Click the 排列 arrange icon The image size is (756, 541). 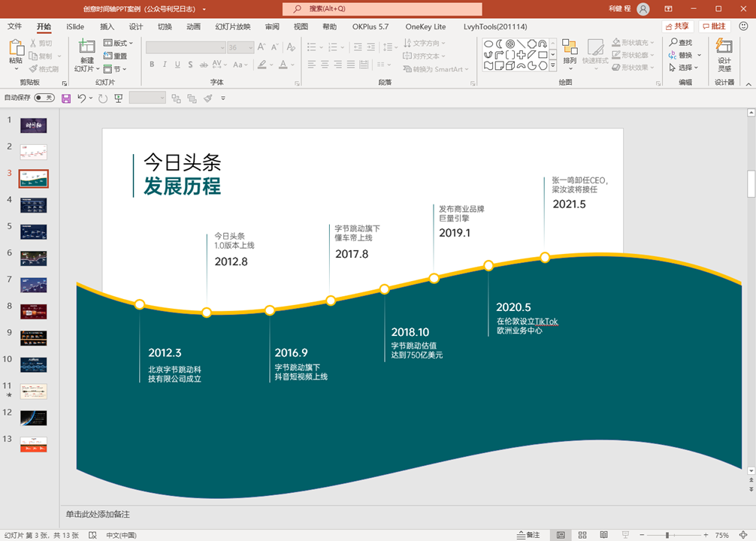coord(570,52)
